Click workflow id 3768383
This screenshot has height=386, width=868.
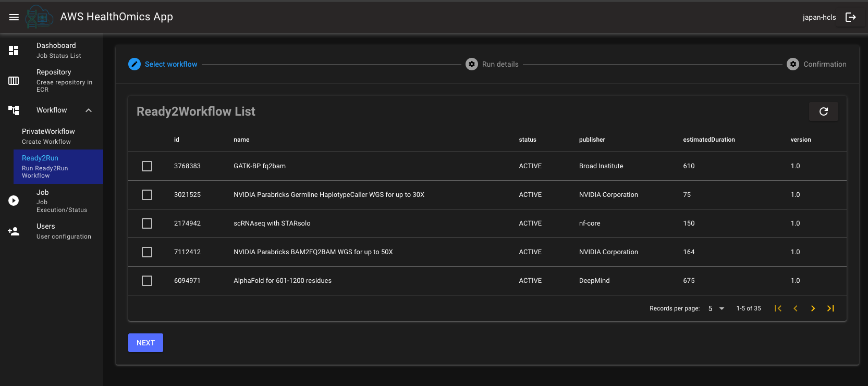(187, 166)
